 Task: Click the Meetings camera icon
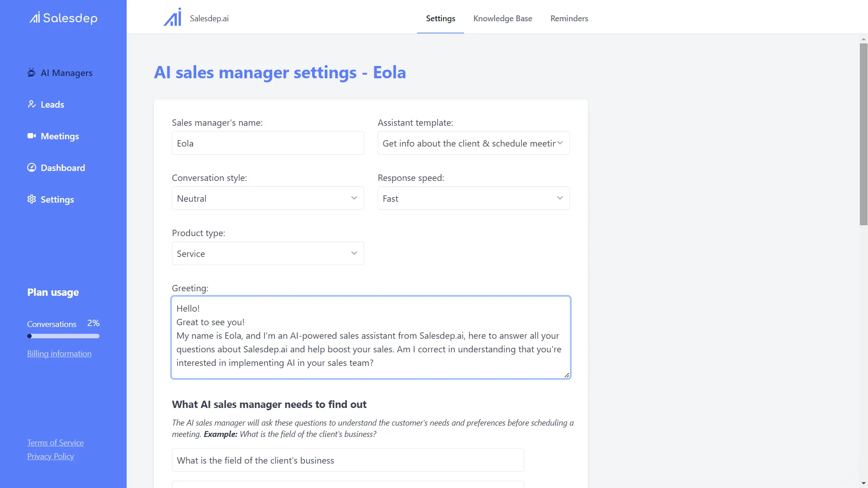(x=31, y=136)
